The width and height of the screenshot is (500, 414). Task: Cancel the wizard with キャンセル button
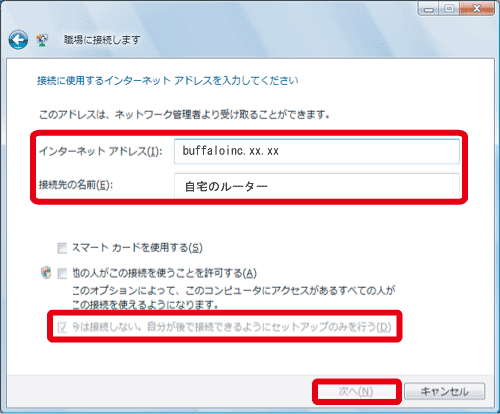tap(444, 391)
